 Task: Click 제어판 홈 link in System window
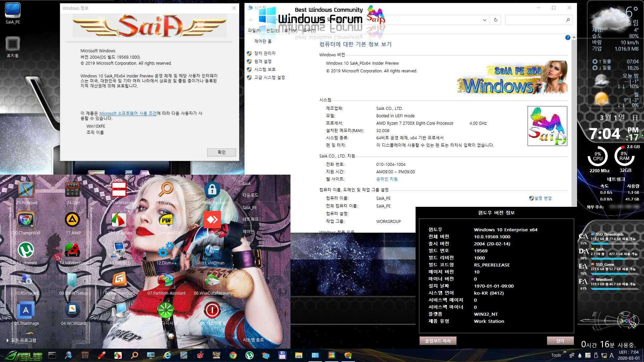(263, 41)
